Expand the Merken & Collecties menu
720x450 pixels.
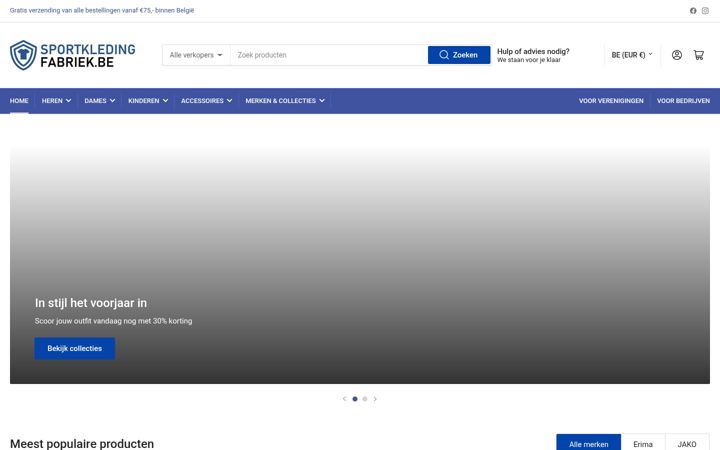[x=285, y=101]
